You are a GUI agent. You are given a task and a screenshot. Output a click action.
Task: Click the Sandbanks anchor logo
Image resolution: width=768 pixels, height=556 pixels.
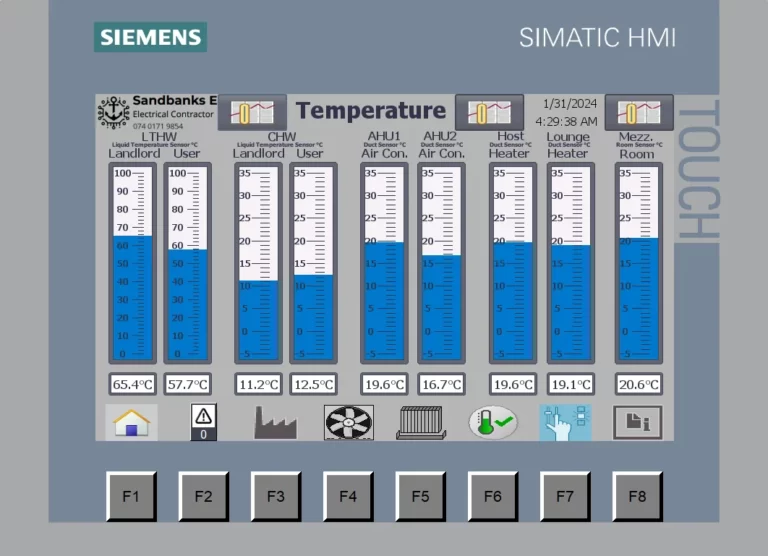click(x=114, y=113)
